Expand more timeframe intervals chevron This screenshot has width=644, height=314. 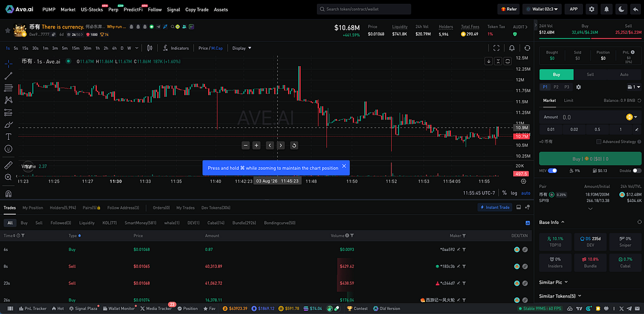point(136,48)
